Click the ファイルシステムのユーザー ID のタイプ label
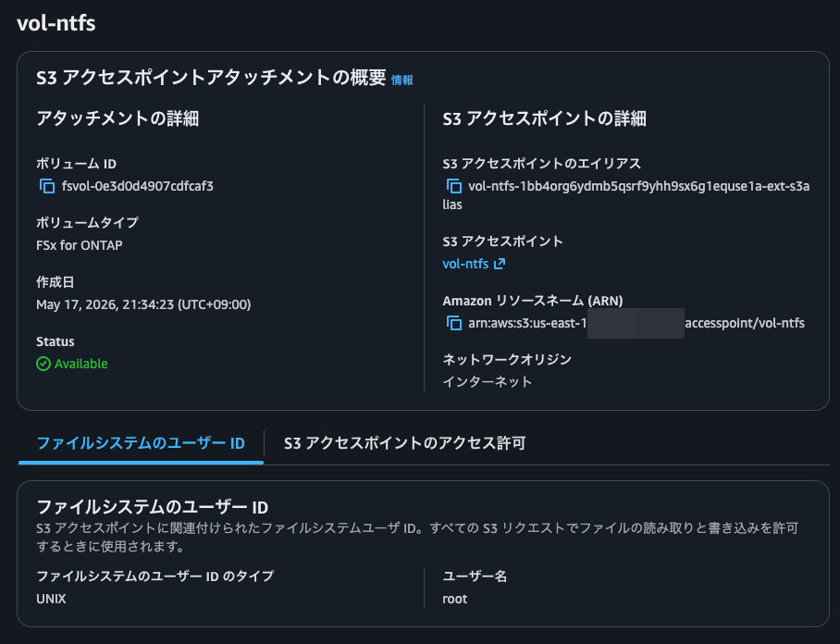 click(x=154, y=576)
